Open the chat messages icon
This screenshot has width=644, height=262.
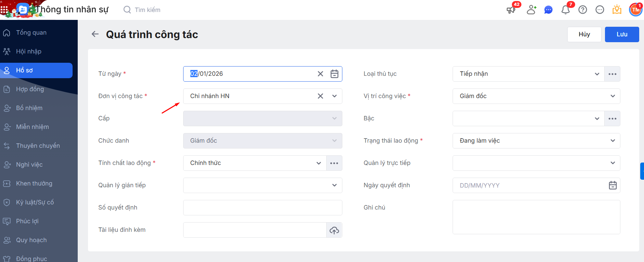click(x=548, y=10)
